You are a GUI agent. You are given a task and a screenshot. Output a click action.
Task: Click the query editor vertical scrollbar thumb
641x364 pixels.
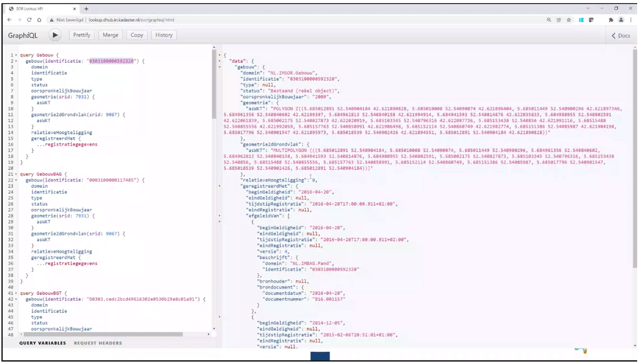coord(214,84)
